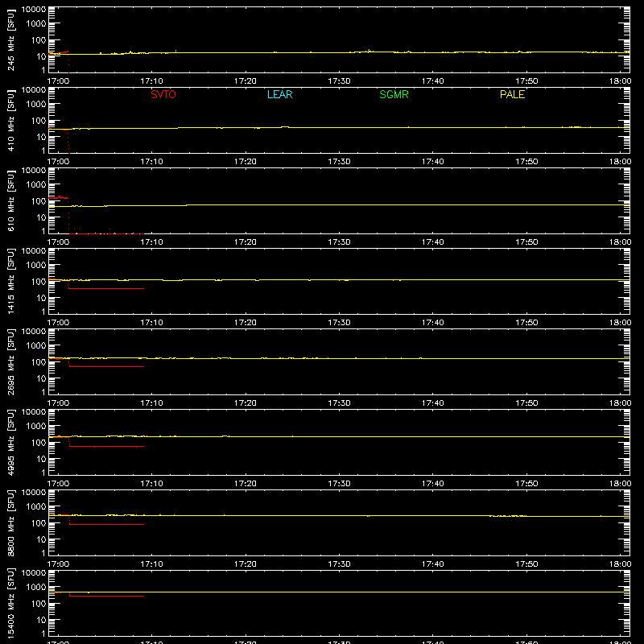The height and width of the screenshot is (644, 644).
Task: Click the 100 tick label on 410 MHz panel
Action: click(39, 121)
